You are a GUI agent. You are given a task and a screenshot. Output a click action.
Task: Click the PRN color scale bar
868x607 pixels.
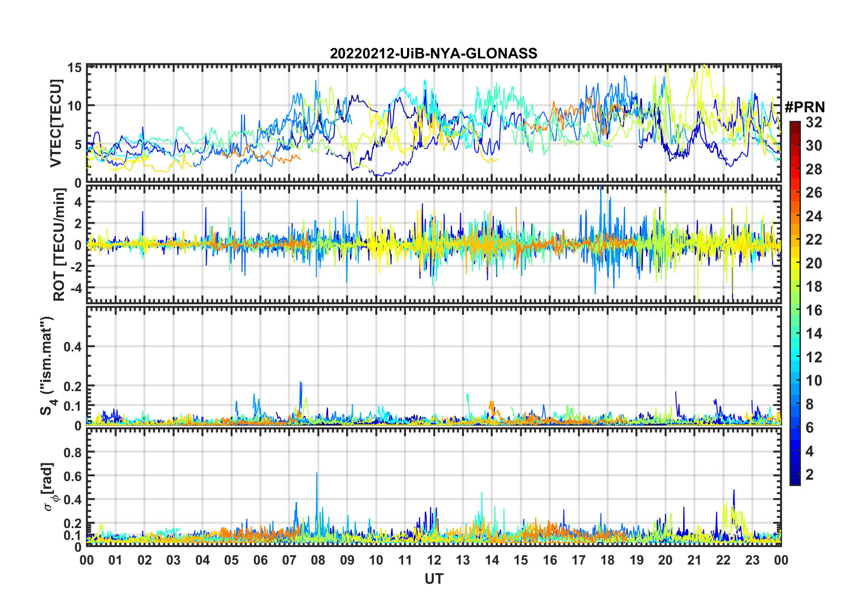coord(795,303)
